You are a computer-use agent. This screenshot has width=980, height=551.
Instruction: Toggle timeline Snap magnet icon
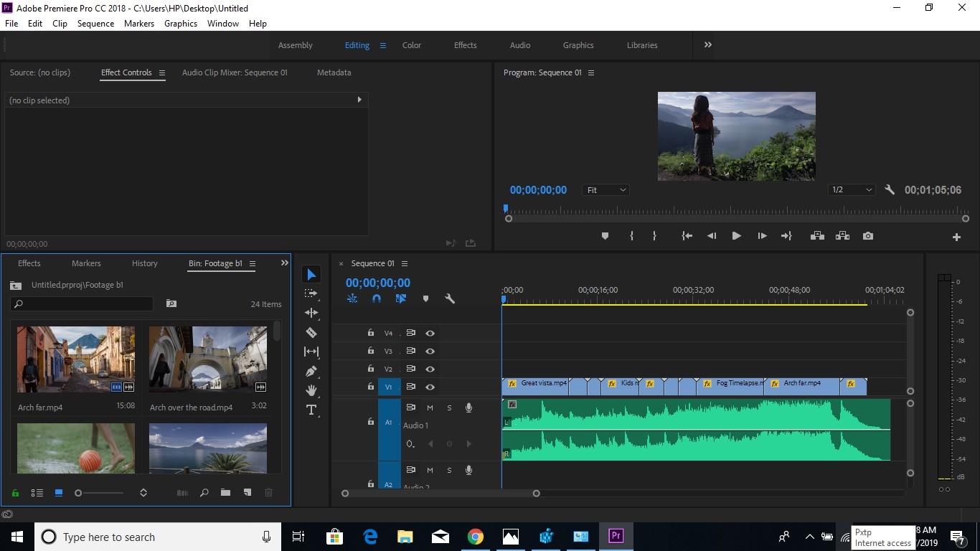pyautogui.click(x=377, y=298)
